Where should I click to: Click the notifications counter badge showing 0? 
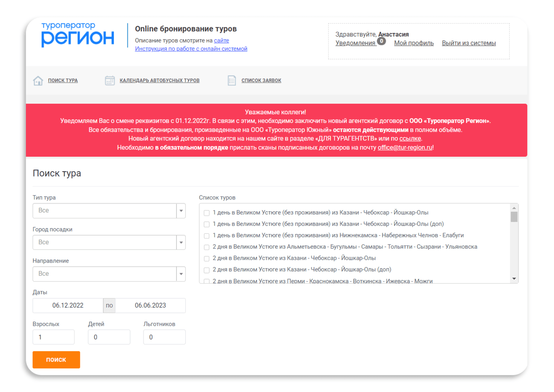click(382, 41)
